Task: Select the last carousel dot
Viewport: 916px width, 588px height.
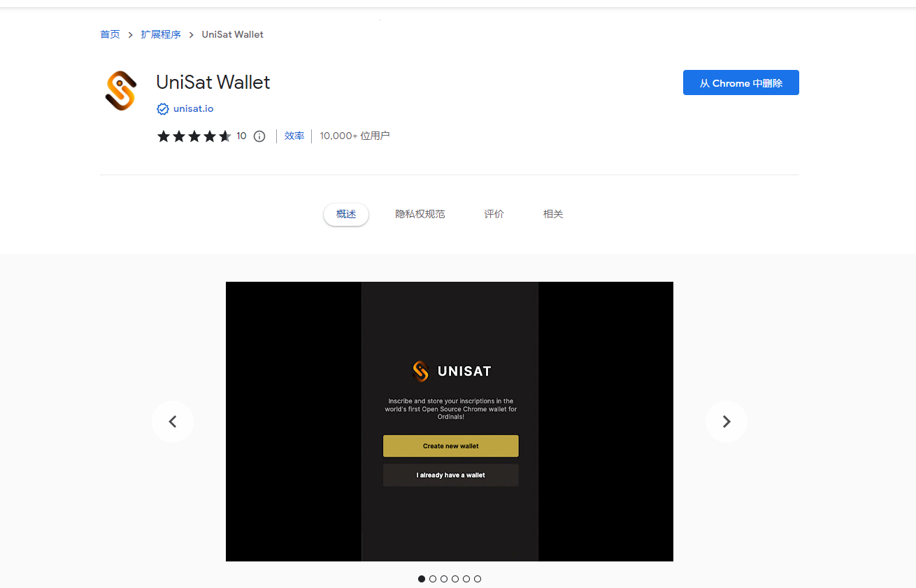Action: point(478,579)
